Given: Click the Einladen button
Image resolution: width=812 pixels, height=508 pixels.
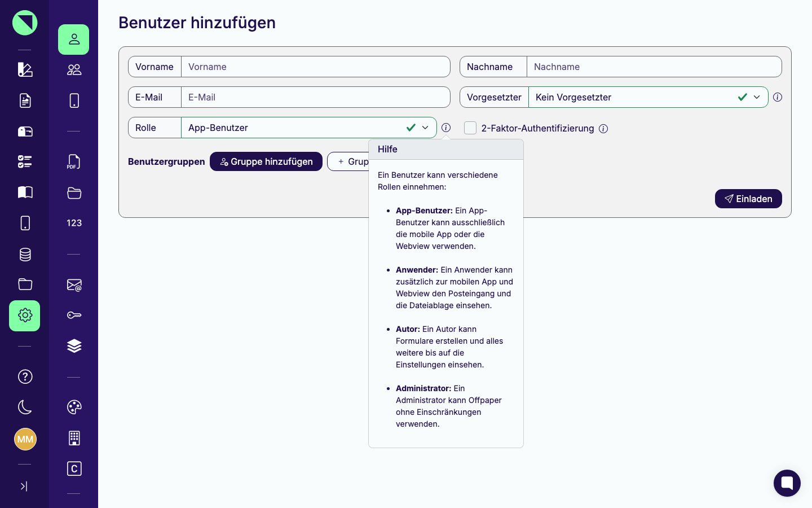Looking at the screenshot, I should click(x=748, y=199).
